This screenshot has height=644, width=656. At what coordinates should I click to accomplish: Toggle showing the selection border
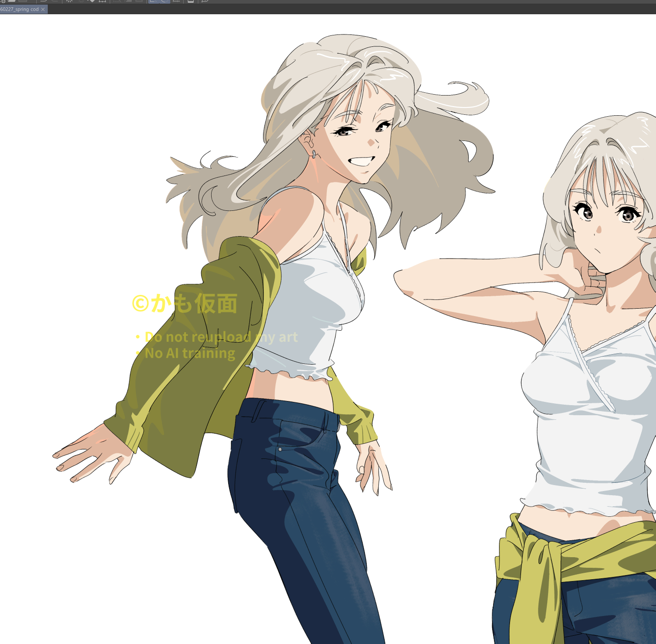pos(139,1)
